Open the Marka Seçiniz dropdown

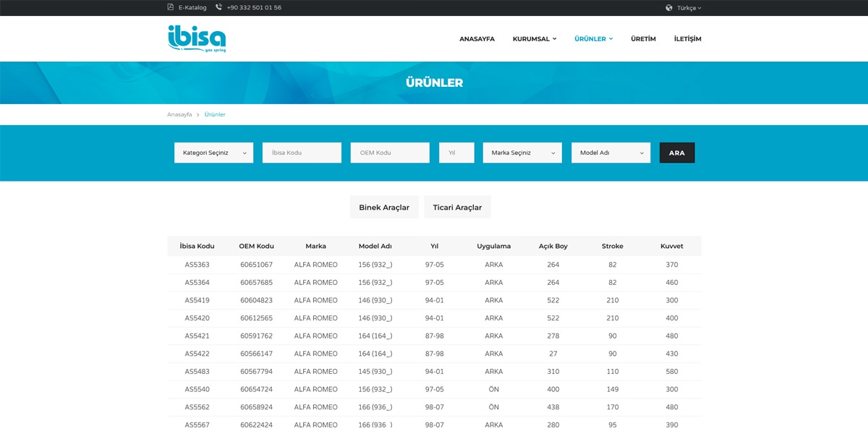[522, 153]
